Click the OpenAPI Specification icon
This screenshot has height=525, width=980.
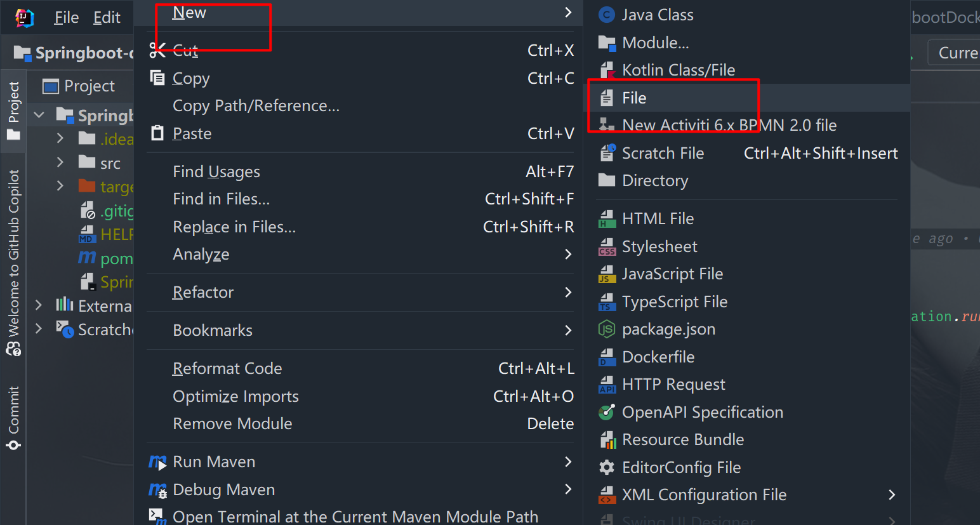[607, 413]
